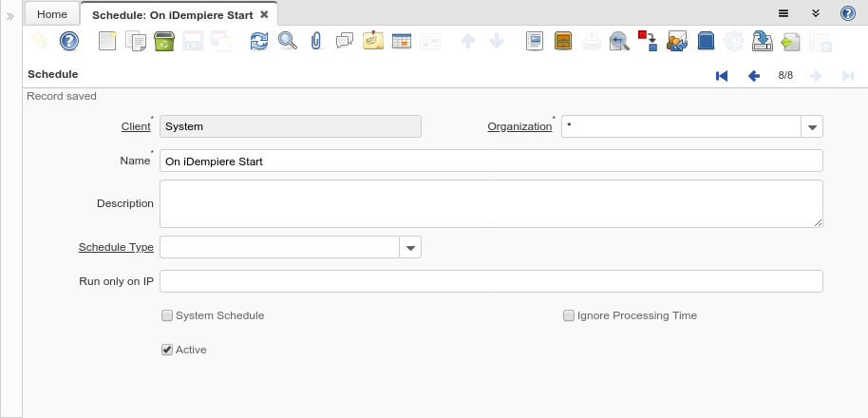Open the top-right help question icon
868x418 pixels.
(x=848, y=13)
